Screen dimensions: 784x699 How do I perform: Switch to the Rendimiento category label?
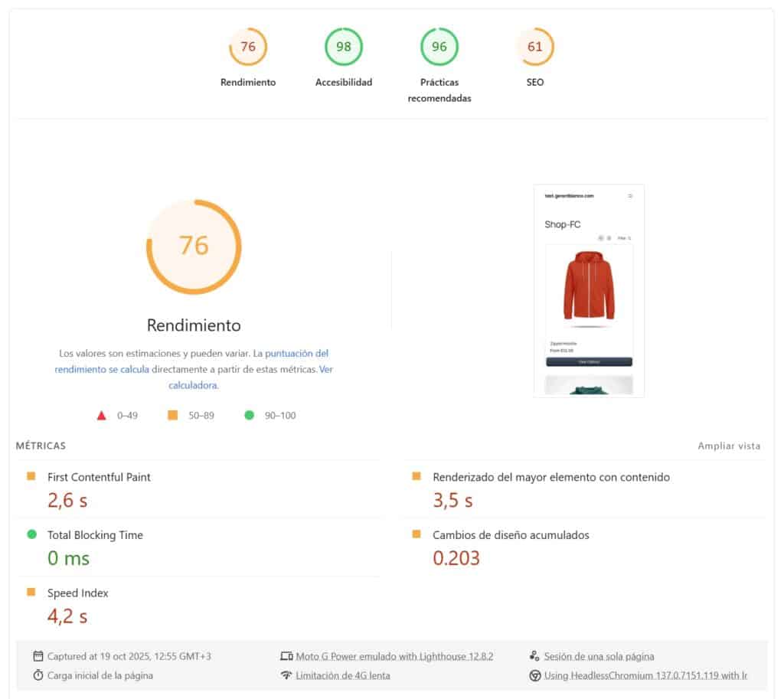pyautogui.click(x=248, y=82)
